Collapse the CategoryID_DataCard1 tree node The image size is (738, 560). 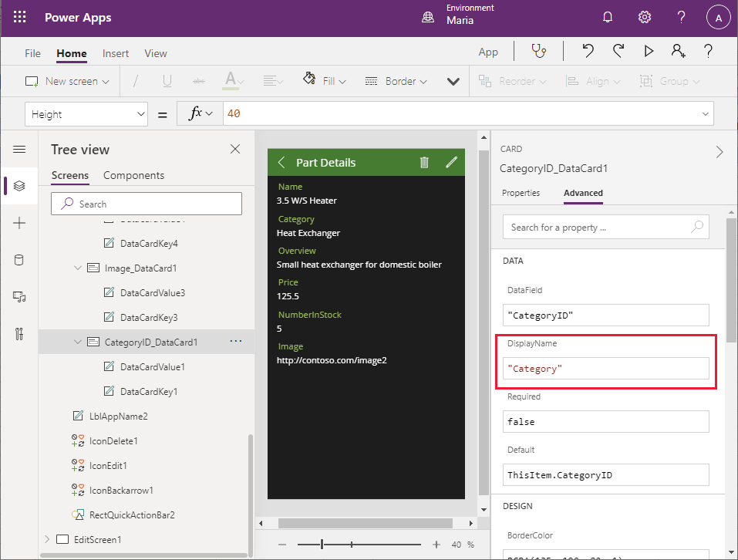(77, 342)
